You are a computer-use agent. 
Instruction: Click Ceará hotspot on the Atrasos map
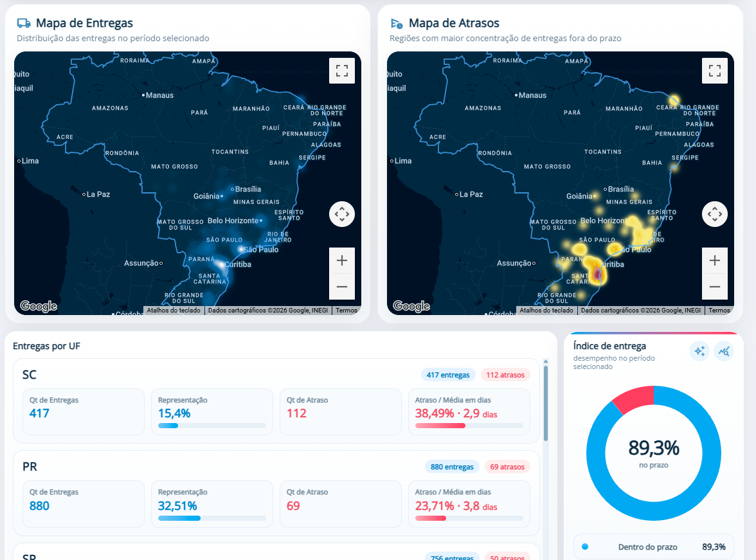point(674,100)
